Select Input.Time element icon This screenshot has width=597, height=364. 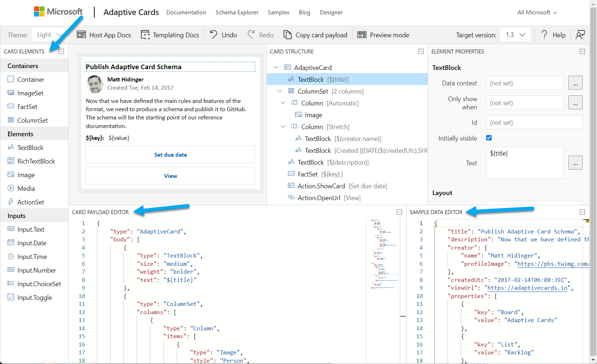click(11, 256)
